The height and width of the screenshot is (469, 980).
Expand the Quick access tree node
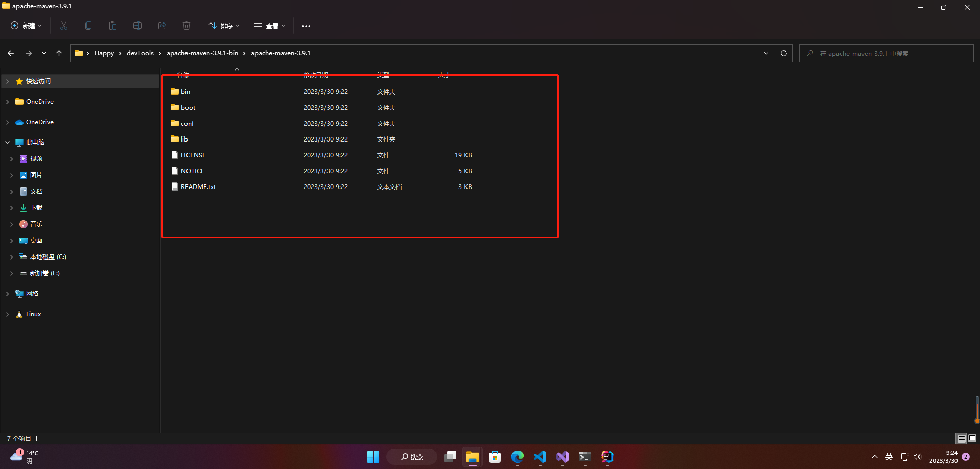[8, 81]
